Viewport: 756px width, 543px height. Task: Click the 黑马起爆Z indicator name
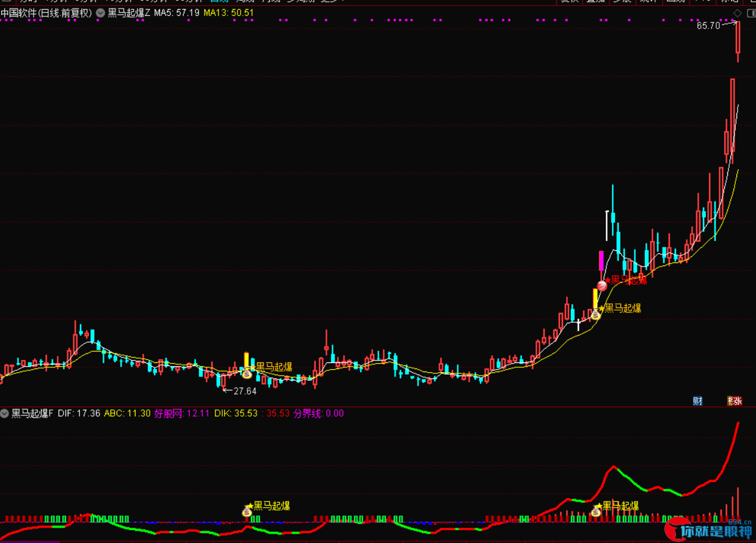click(x=129, y=13)
